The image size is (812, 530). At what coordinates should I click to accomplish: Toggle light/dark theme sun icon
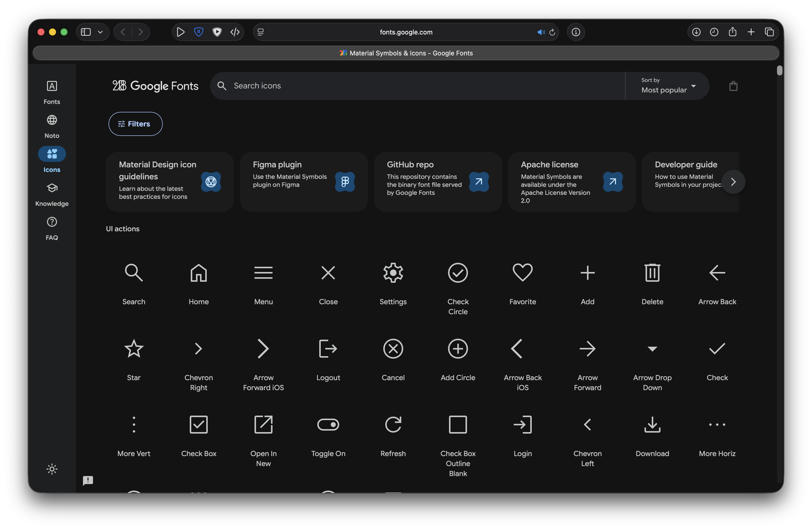coord(52,469)
